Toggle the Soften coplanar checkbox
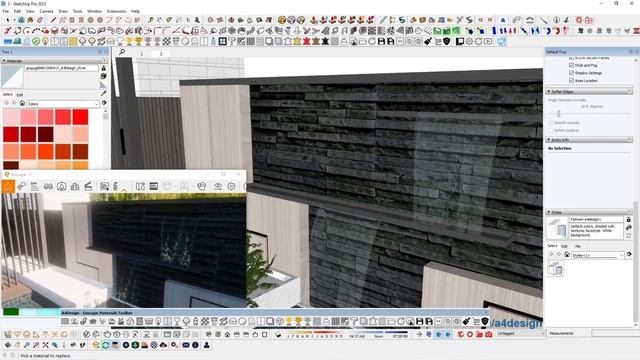The height and width of the screenshot is (360, 640). tap(551, 130)
